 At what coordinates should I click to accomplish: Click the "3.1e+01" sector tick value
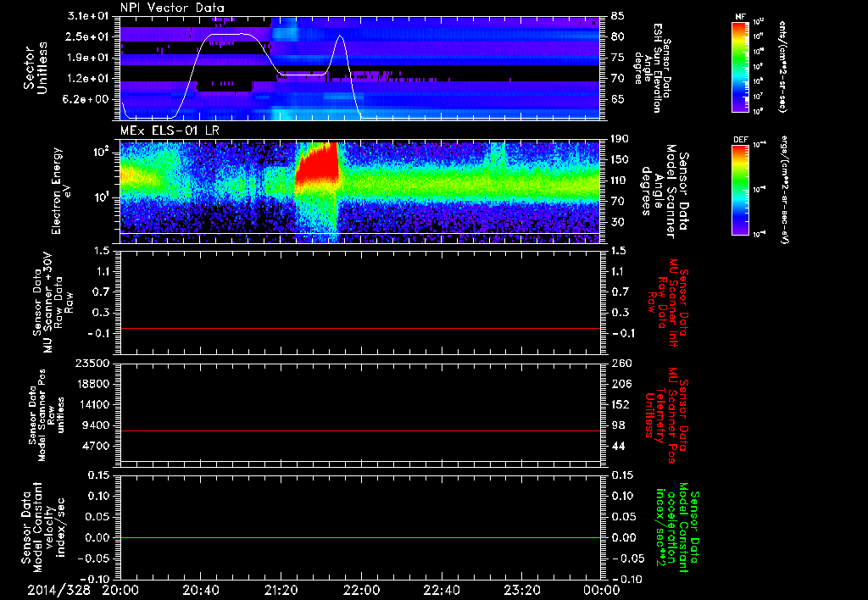[87, 15]
